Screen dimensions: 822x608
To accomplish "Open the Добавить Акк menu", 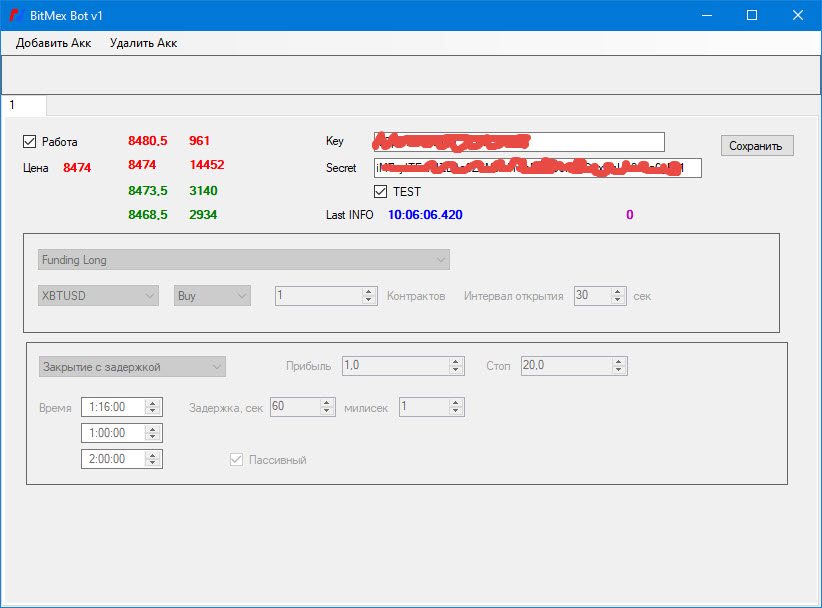I will (53, 43).
